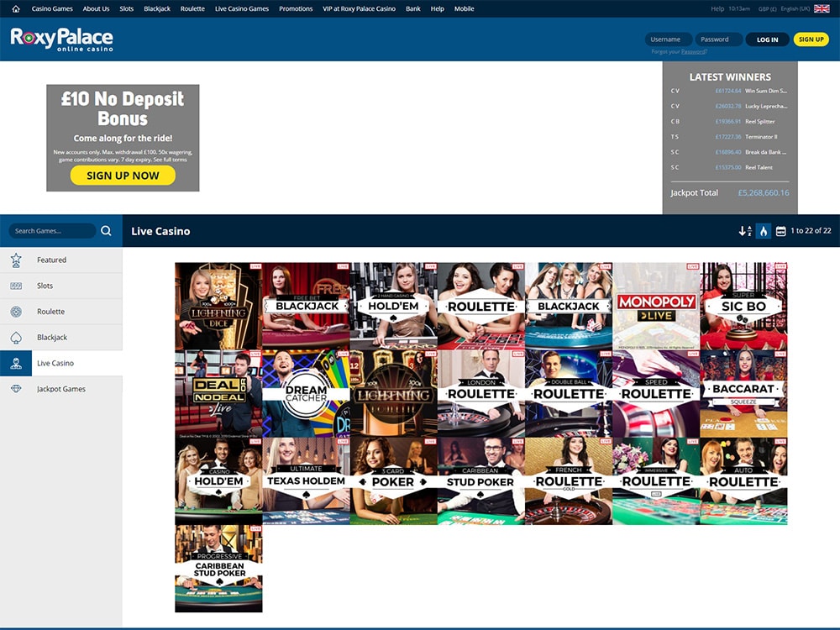The image size is (840, 630).
Task: Open Baccarat Squeeze game
Action: click(743, 394)
